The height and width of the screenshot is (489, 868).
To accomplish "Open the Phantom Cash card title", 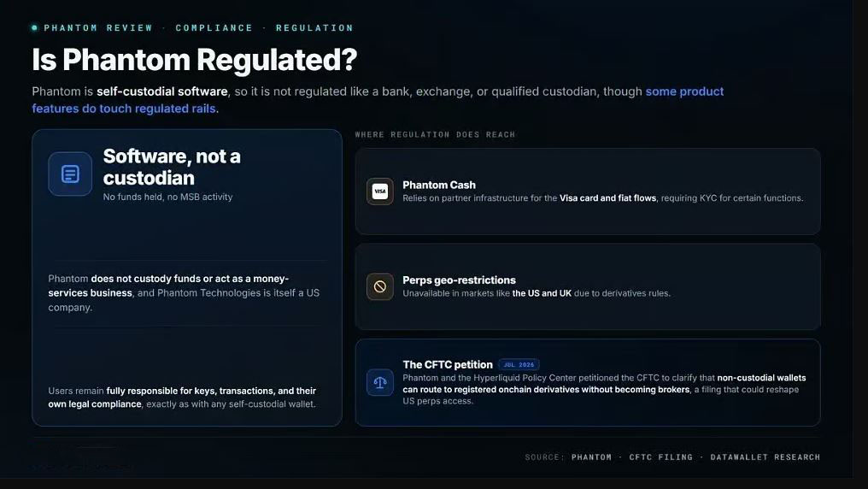I will (x=439, y=185).
